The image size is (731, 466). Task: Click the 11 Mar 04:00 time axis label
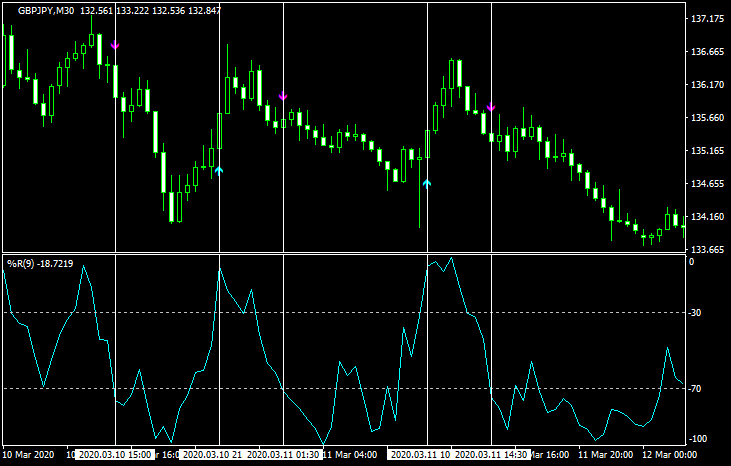pos(349,455)
